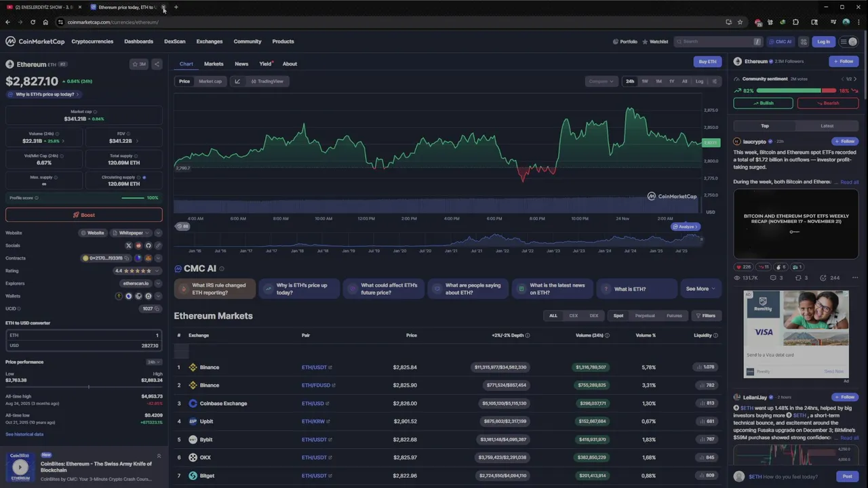The width and height of the screenshot is (868, 488).
Task: Focus the CoinMarketCap search field
Action: coord(717,41)
